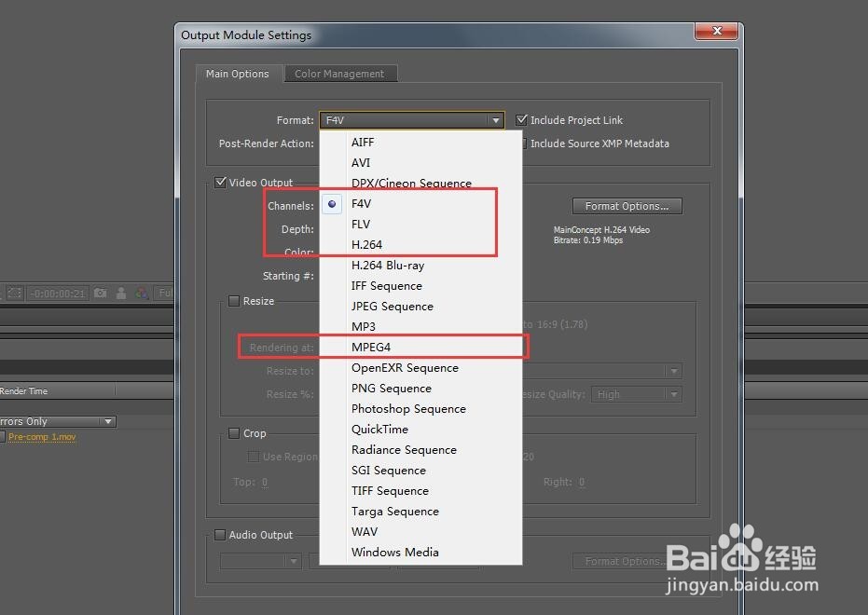The width and height of the screenshot is (868, 615).
Task: Enable the Crop checkbox
Action: [x=234, y=433]
